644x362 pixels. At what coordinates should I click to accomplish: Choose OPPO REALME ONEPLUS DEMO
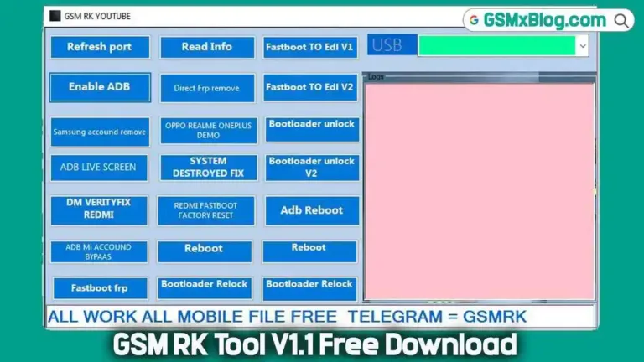click(208, 131)
